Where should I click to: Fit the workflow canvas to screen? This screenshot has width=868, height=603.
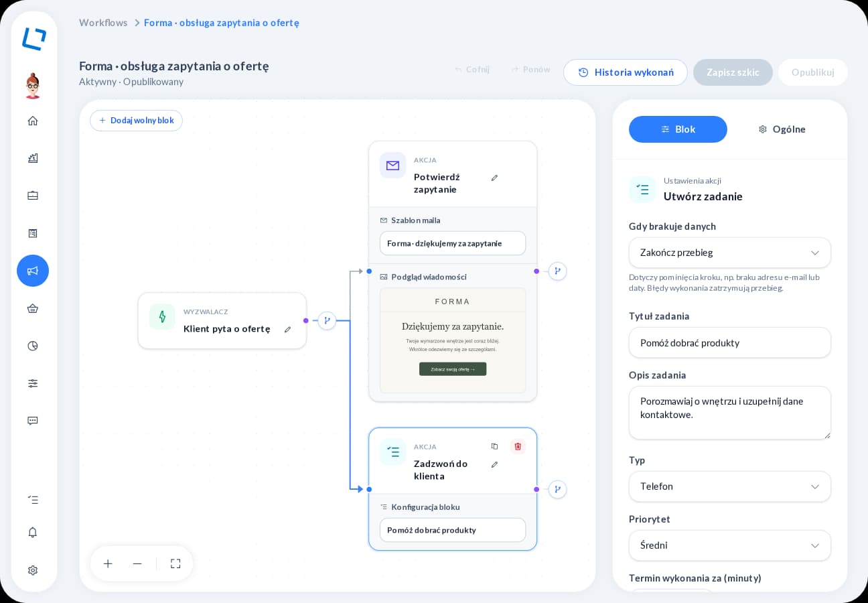[175, 563]
